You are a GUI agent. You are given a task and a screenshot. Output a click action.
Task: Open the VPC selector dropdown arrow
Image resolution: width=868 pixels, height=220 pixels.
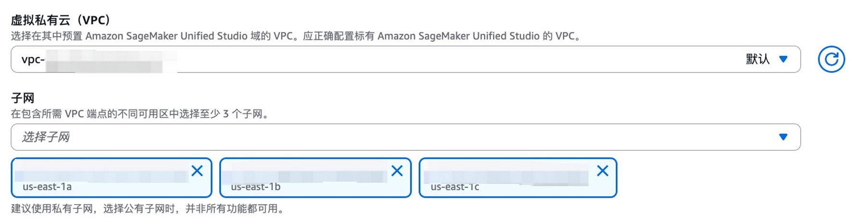783,59
